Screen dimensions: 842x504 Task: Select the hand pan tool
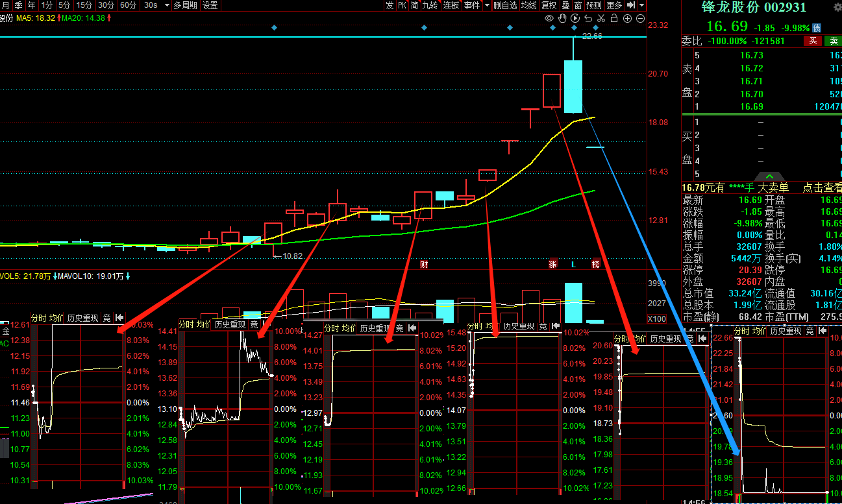click(562, 18)
